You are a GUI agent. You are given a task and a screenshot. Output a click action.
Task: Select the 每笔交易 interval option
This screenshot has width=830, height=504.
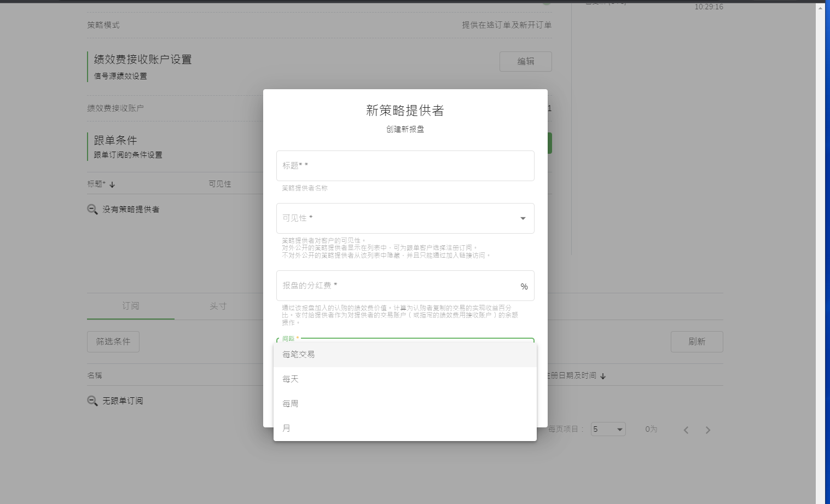tap(405, 355)
